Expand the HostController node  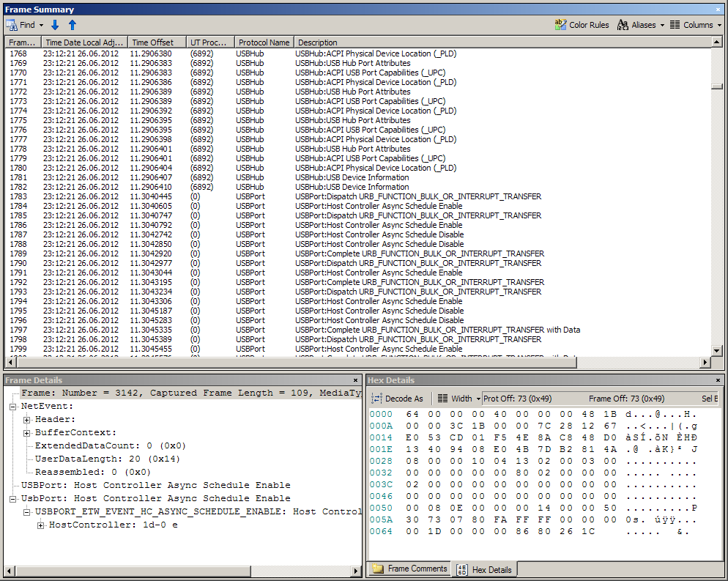pos(41,525)
